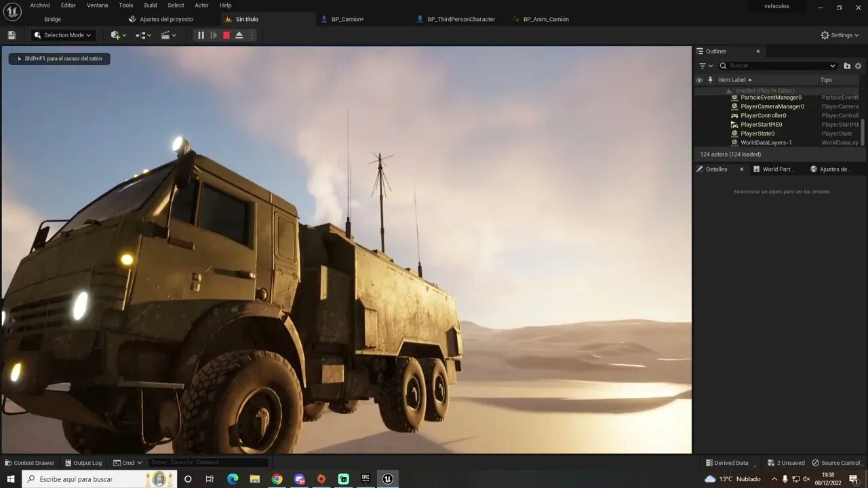Open the Selection Mode dropdown

(x=64, y=35)
